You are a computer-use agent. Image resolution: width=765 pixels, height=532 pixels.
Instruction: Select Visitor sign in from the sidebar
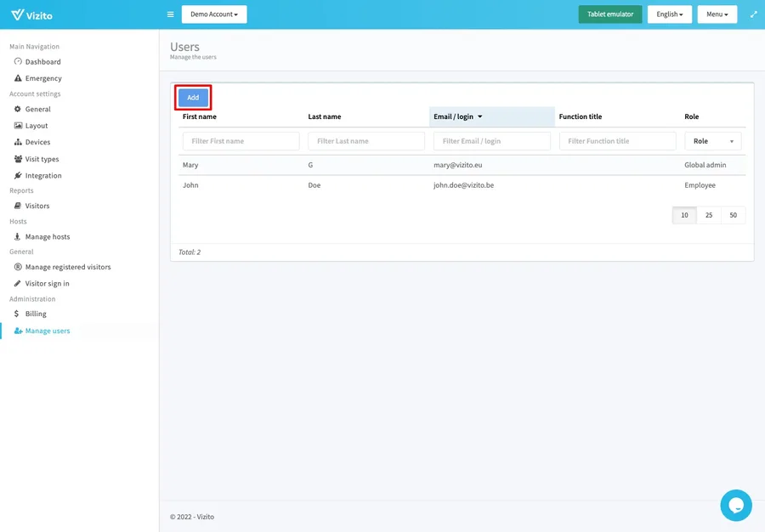(x=46, y=283)
